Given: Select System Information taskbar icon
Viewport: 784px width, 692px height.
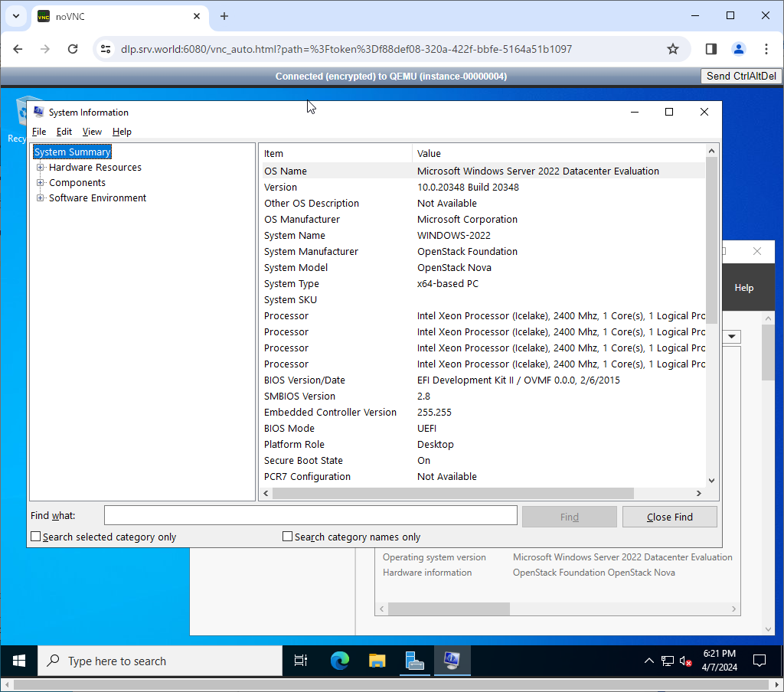Looking at the screenshot, I should tap(452, 661).
